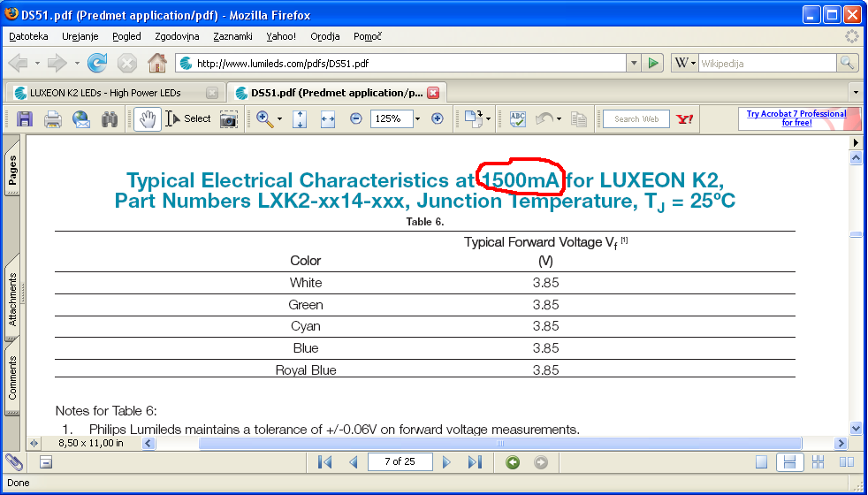Click the paperclip attachments icon
868x495 pixels.
(15, 461)
